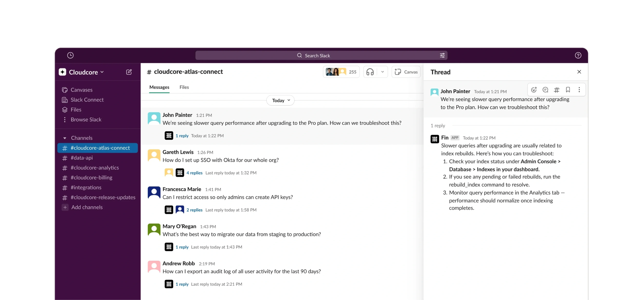The height and width of the screenshot is (300, 644).
Task: Add a reaction emoji to thread message
Action: coord(534,90)
